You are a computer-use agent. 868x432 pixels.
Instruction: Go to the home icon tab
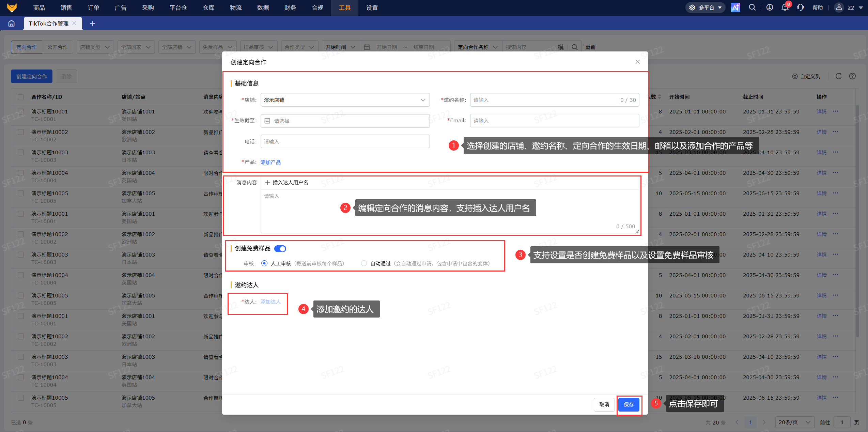pos(12,24)
